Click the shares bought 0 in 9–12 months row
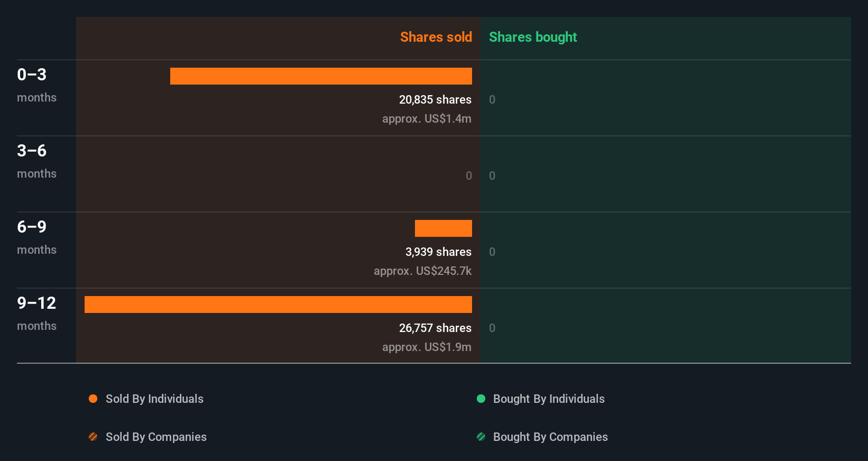 pyautogui.click(x=492, y=328)
